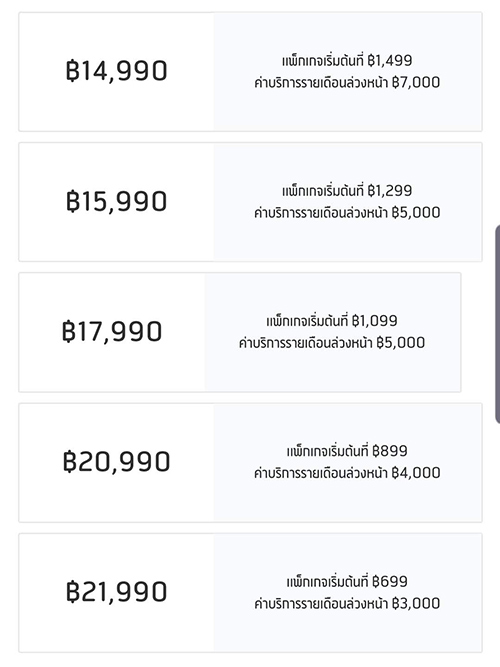
Task: Click the baht symbol before 17,990
Action: point(68,331)
